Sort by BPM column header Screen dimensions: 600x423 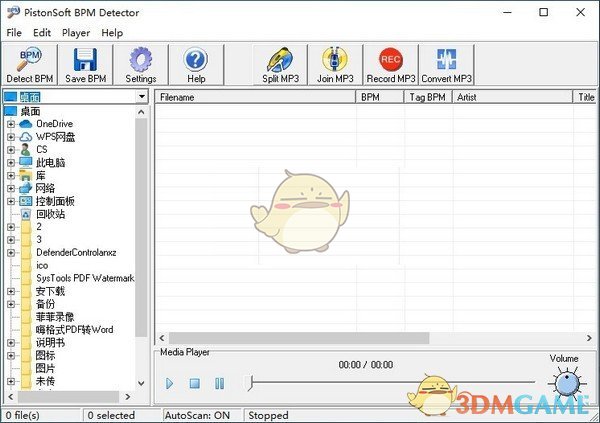click(380, 97)
